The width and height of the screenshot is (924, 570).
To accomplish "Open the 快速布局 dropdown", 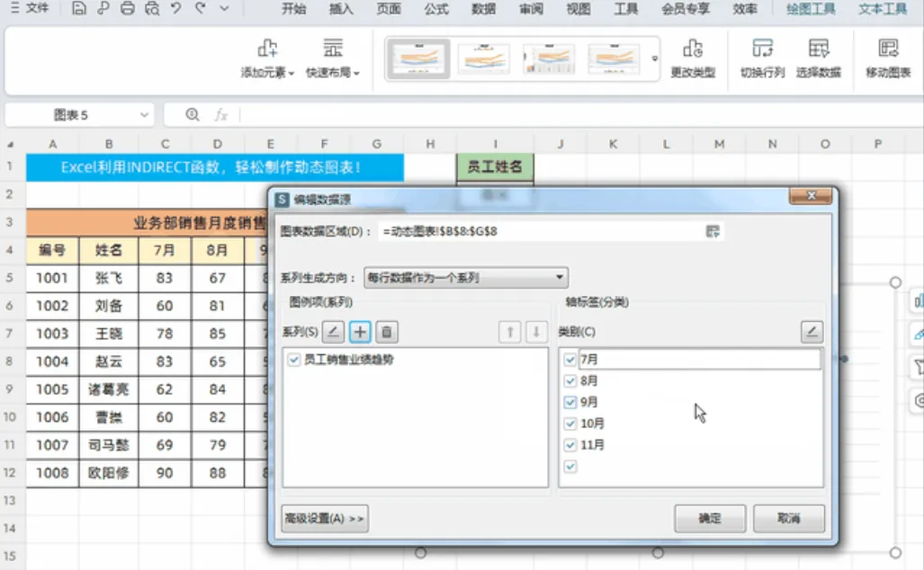I will (x=332, y=58).
